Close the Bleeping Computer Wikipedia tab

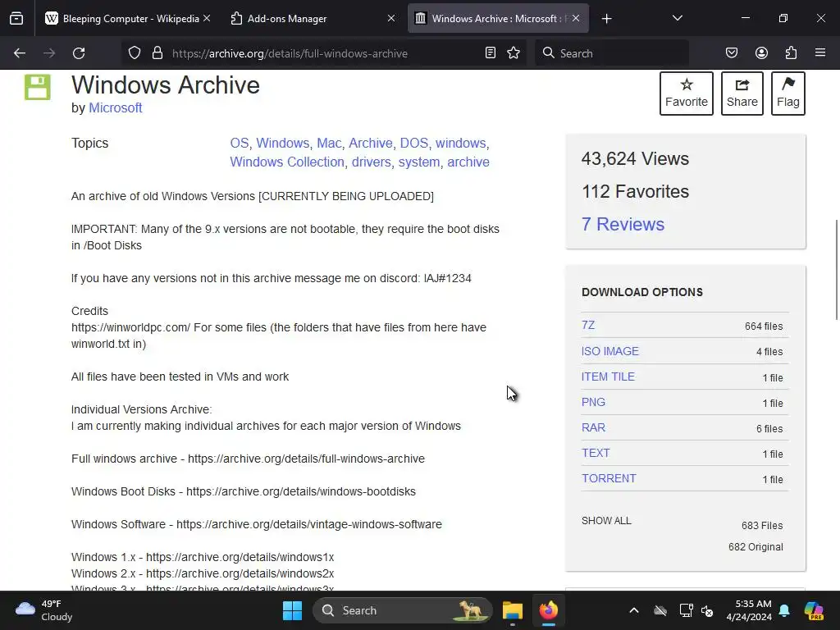(x=207, y=18)
